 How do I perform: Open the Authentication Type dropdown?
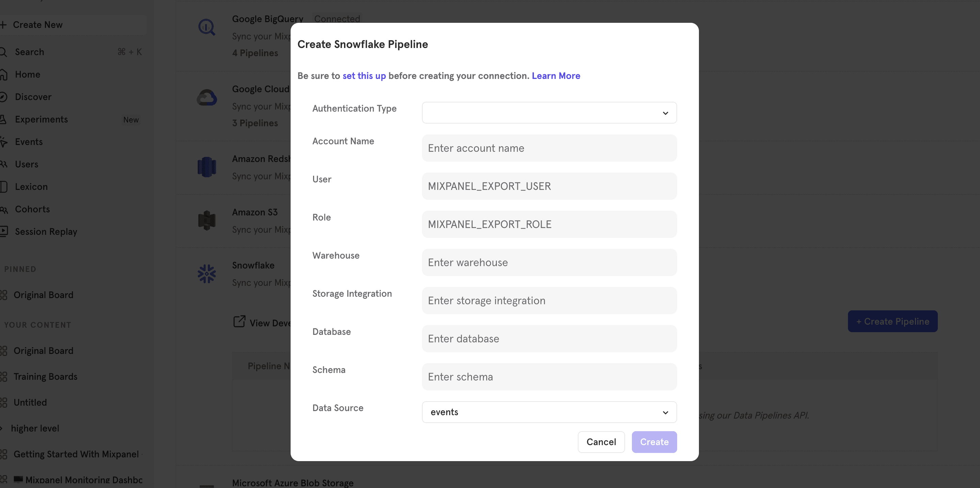click(549, 113)
